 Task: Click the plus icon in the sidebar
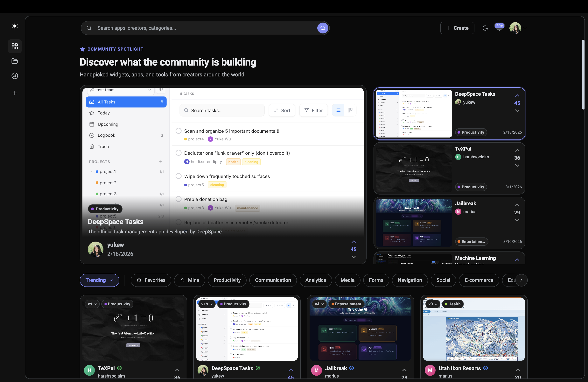[x=15, y=93]
